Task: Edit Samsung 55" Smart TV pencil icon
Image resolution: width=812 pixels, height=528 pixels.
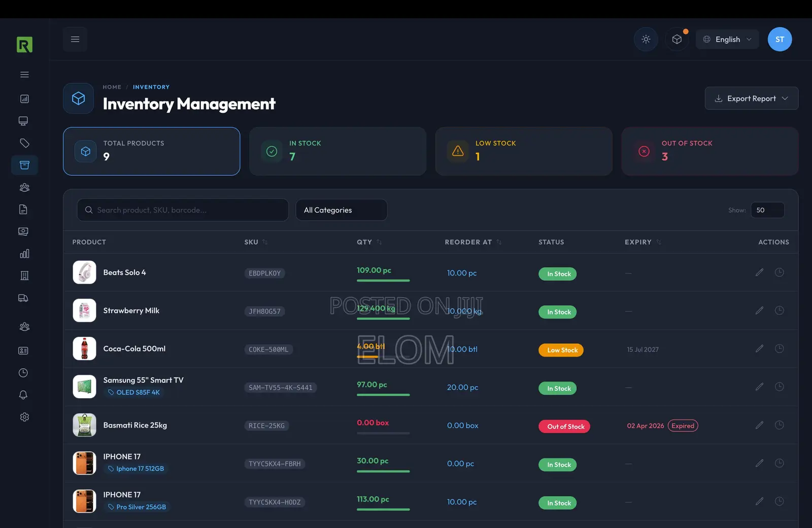Action: click(x=759, y=386)
